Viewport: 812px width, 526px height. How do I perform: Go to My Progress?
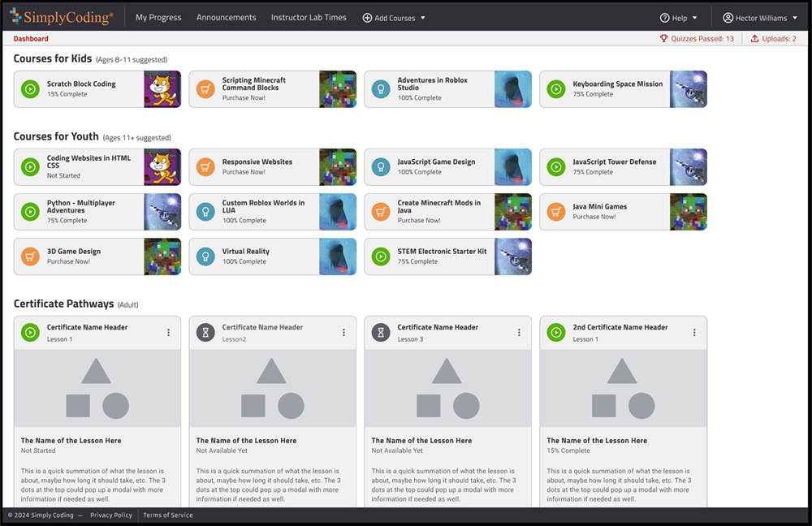click(158, 18)
